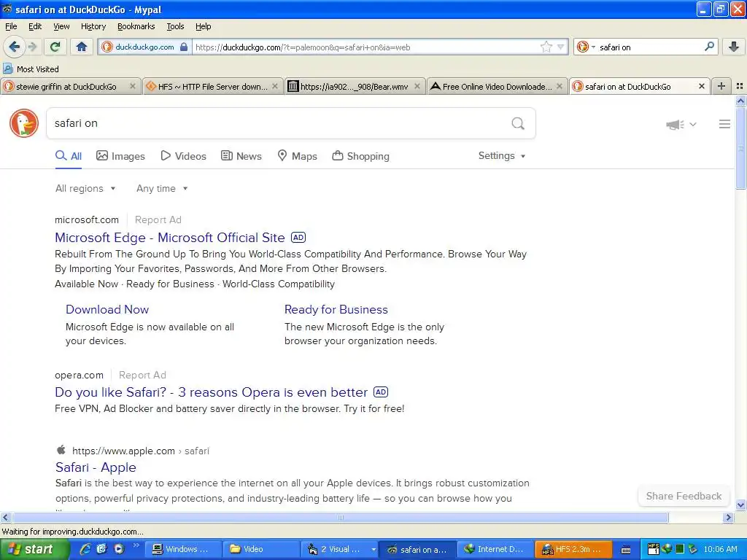Launch Internet Explorer from quick launch
Viewport: 747px width, 560px height.
pyautogui.click(x=85, y=549)
